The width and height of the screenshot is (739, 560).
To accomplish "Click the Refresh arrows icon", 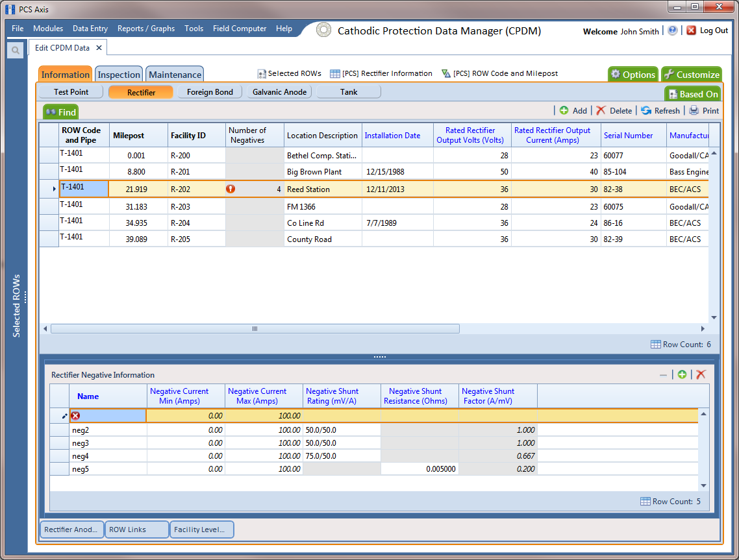I will 645,111.
